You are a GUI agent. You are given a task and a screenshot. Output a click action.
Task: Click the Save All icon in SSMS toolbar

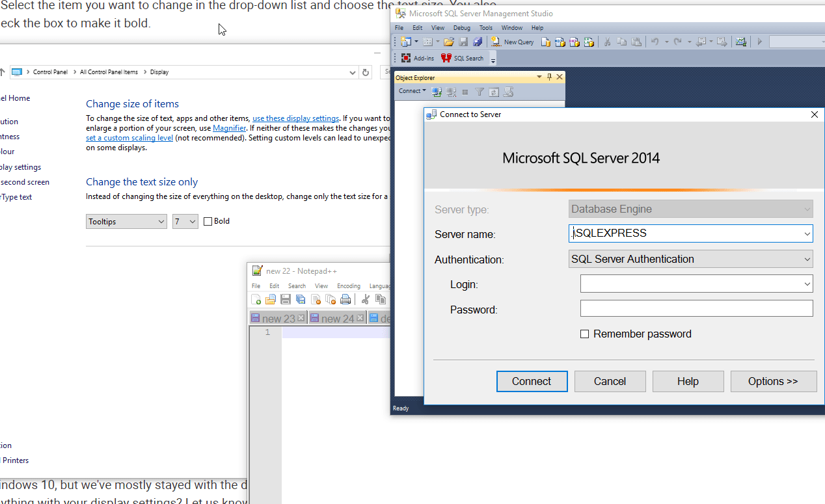478,42
